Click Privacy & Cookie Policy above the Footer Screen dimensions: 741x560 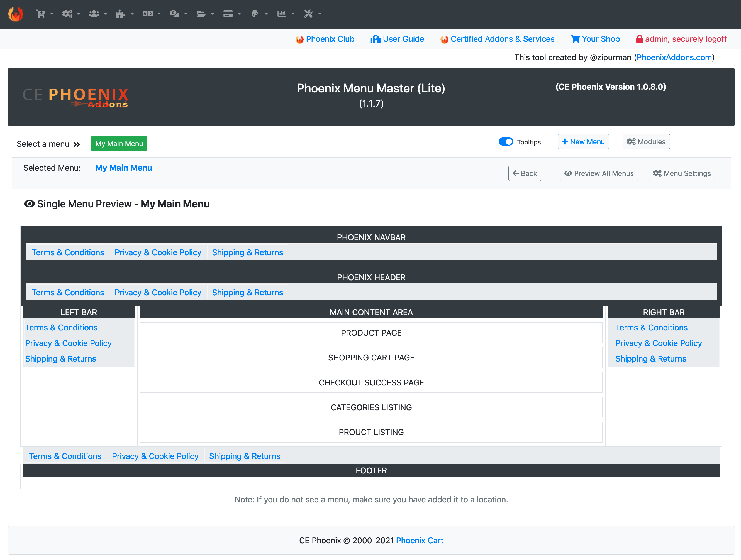(155, 456)
